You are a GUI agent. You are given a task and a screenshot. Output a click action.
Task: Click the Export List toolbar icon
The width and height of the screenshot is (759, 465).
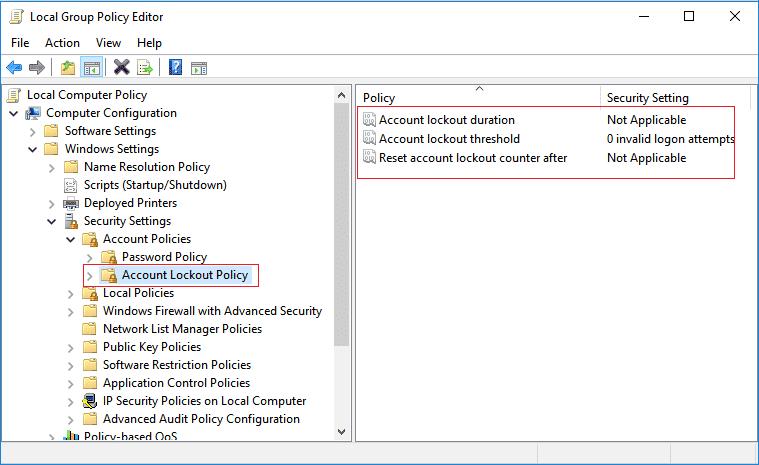click(x=145, y=68)
